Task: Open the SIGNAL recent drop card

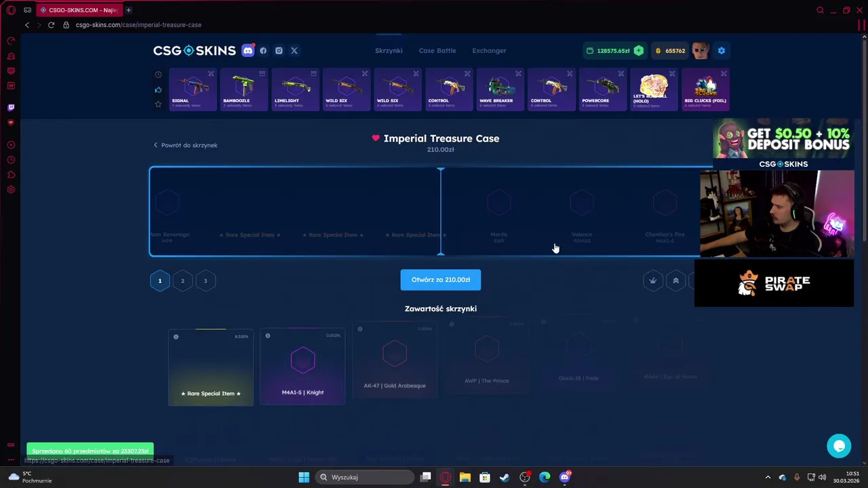Action: 193,89
